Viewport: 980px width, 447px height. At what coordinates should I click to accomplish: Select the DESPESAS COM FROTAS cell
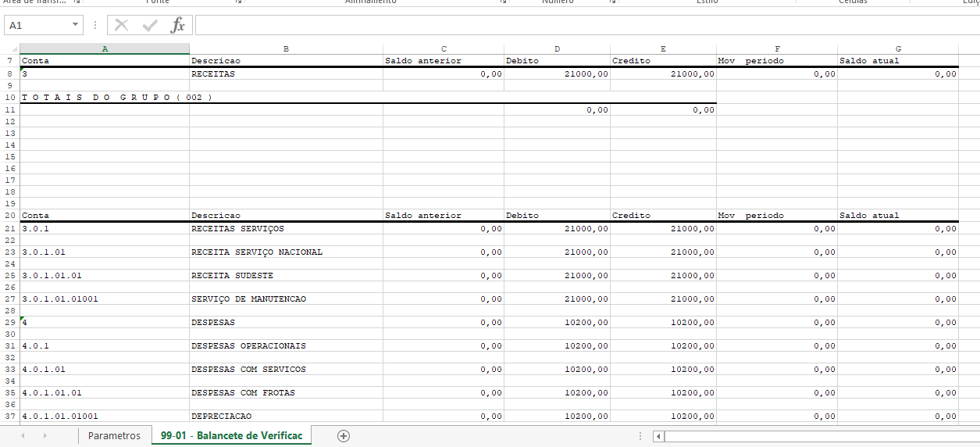[286, 392]
